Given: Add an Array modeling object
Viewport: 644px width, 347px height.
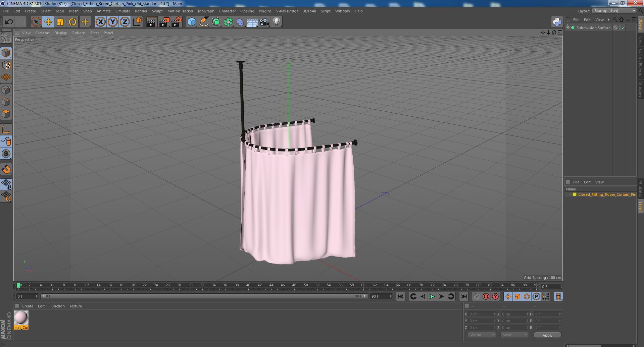Looking at the screenshot, I should [x=228, y=22].
